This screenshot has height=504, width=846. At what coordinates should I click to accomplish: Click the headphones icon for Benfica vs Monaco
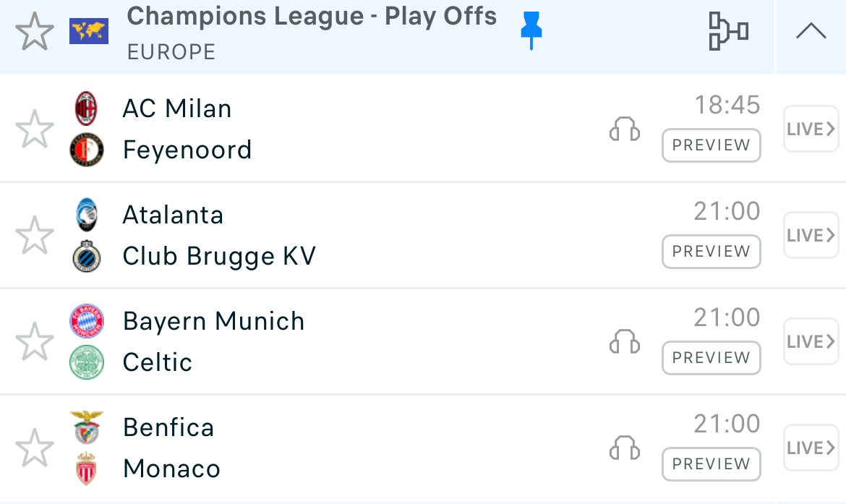click(x=625, y=448)
